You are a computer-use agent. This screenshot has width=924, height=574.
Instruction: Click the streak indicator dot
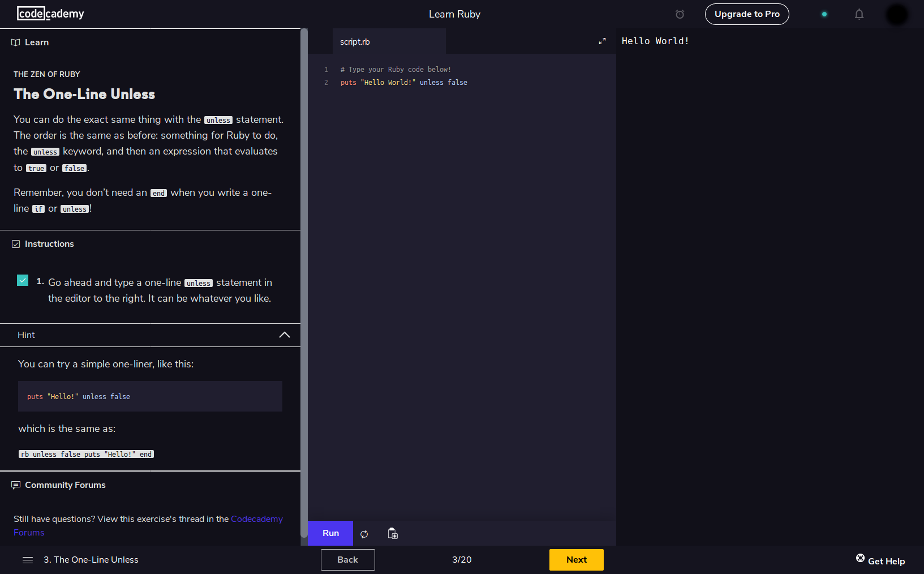[824, 14]
